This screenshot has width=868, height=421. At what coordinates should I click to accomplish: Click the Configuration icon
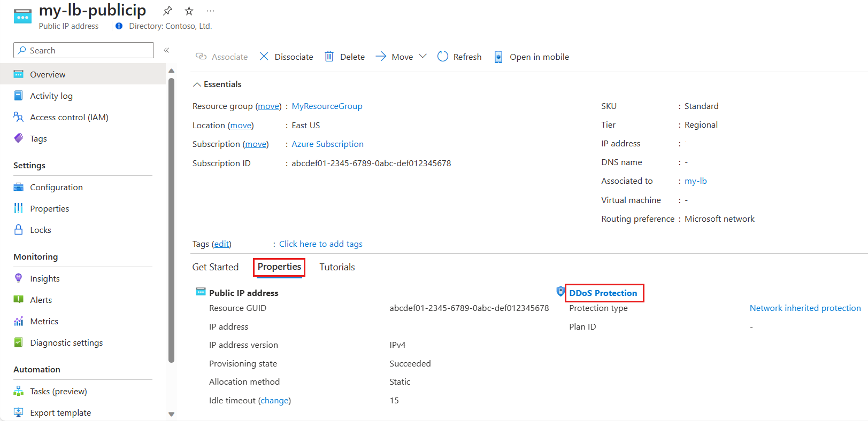click(x=19, y=187)
